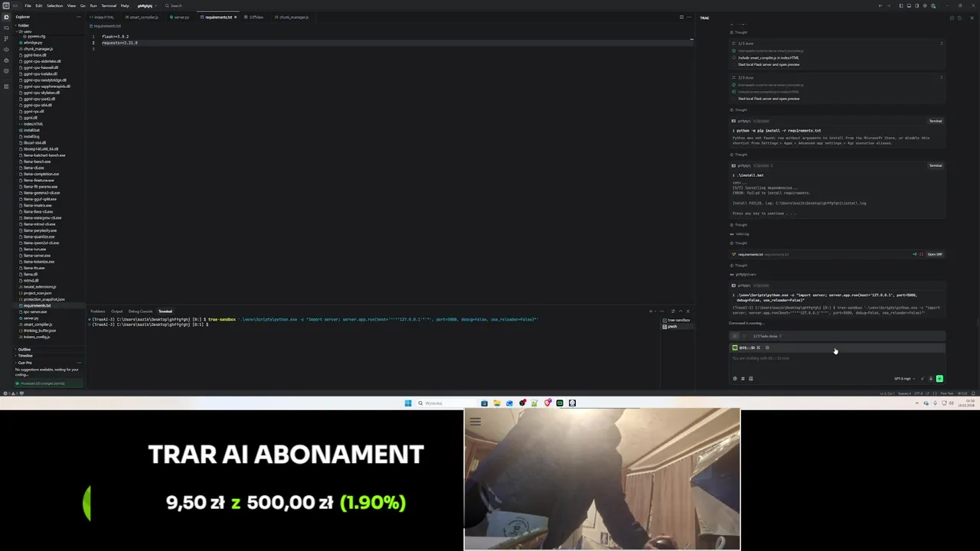Open the Problems panel tab

97,311
